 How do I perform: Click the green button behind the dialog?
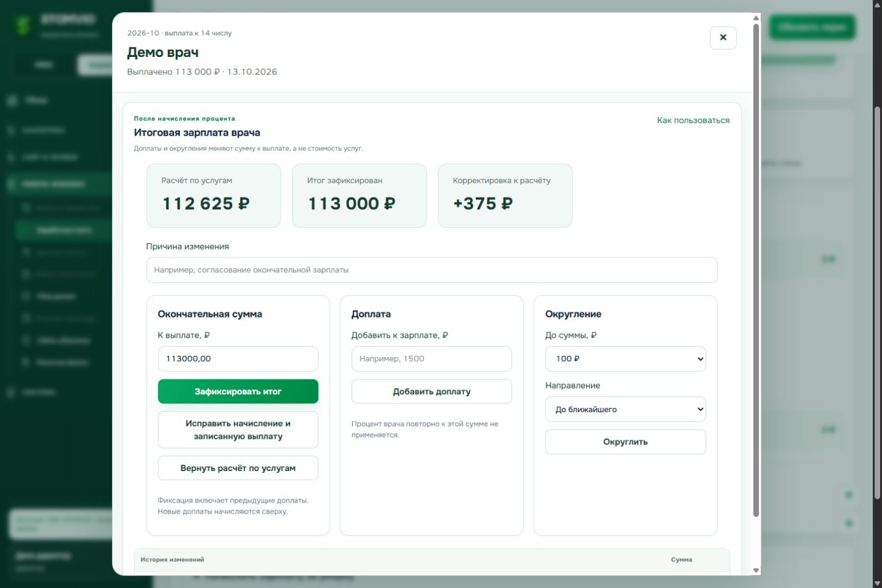pos(812,27)
